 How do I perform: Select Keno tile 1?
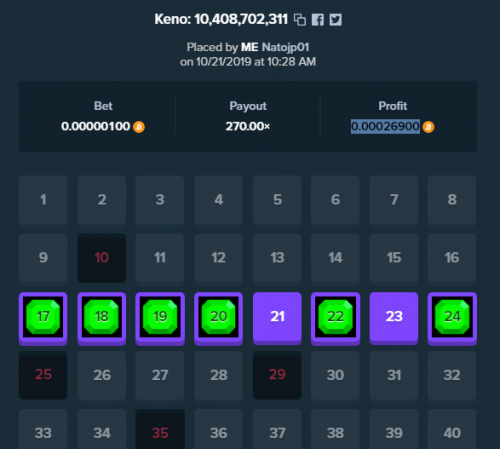(43, 200)
